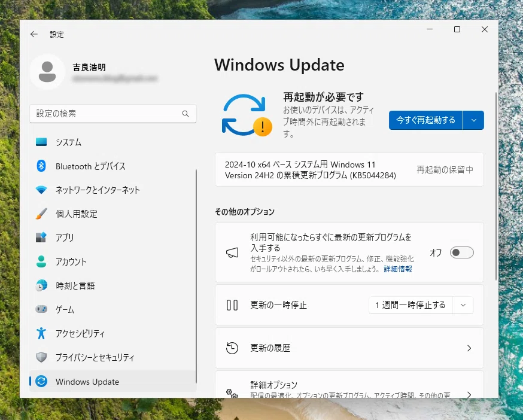Click the back arrow in Settings header
This screenshot has height=420, width=523.
34,34
